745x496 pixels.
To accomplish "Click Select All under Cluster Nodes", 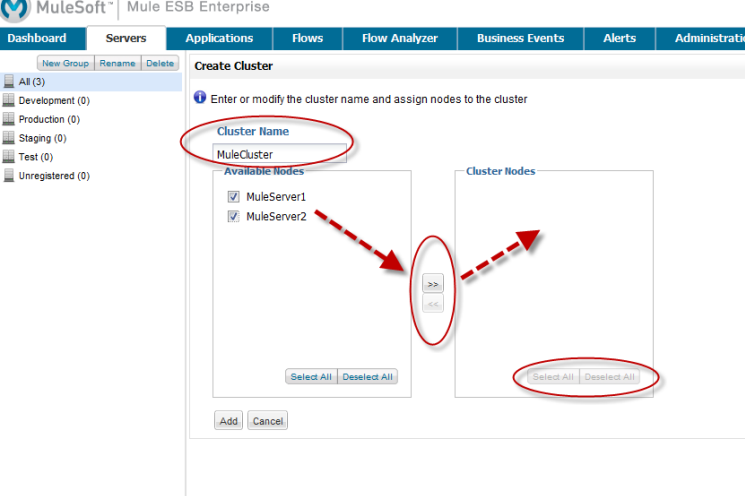I will (554, 377).
